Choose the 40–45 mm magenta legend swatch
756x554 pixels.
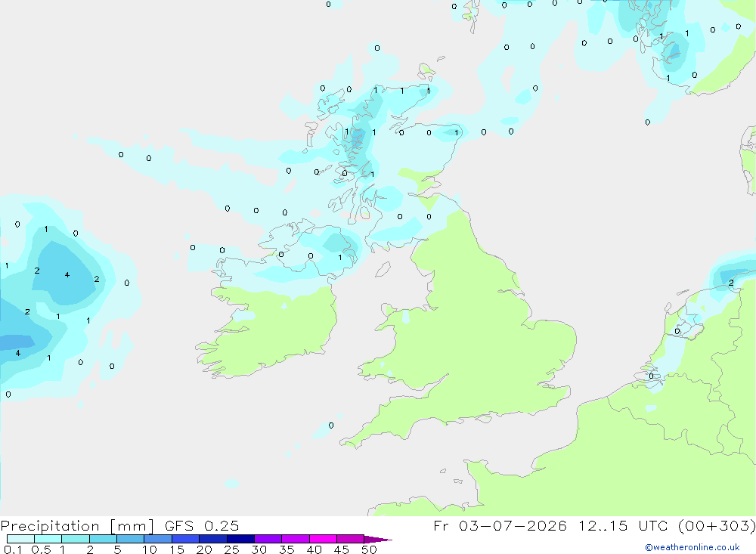[323, 539]
